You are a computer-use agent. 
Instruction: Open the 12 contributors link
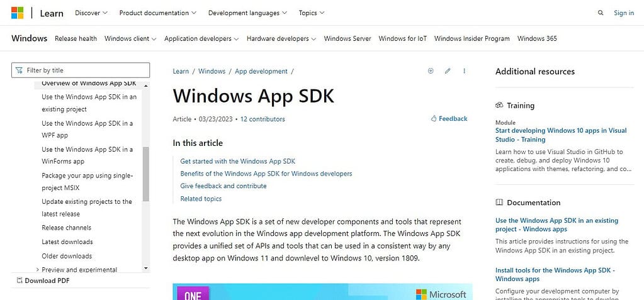pyautogui.click(x=263, y=119)
